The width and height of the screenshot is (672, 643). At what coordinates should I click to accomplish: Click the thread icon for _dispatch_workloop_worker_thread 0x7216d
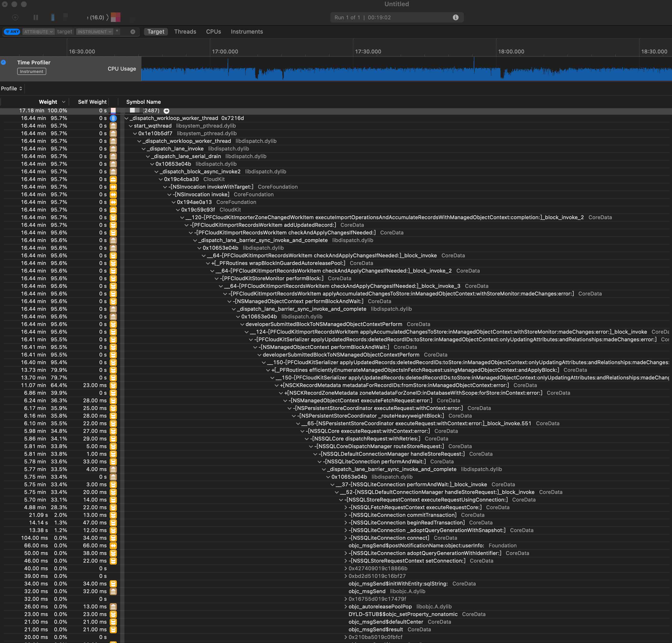113,118
